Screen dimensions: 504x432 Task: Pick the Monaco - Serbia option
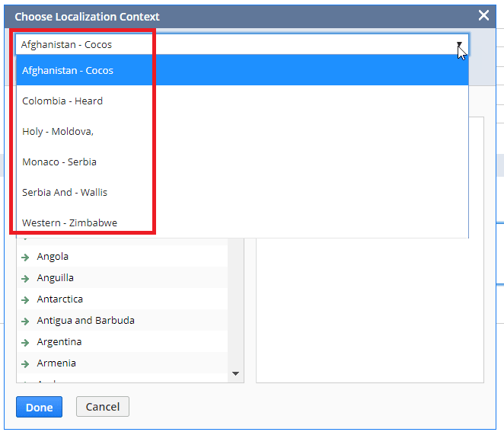(242, 162)
